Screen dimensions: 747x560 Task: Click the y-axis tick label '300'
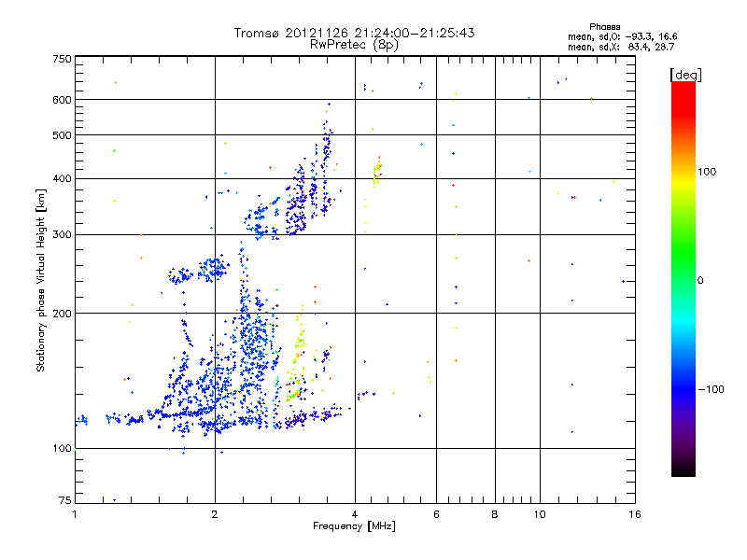click(62, 235)
